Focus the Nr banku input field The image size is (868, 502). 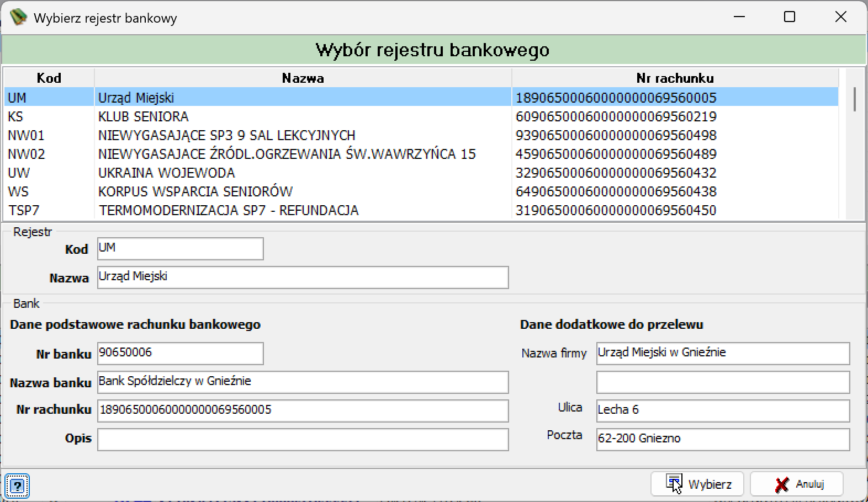point(181,354)
